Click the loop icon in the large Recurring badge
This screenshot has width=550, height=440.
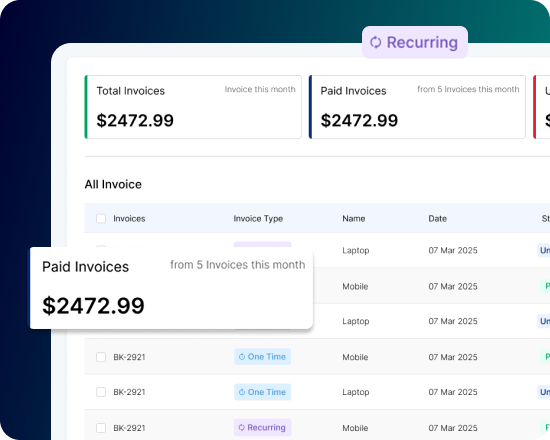376,42
